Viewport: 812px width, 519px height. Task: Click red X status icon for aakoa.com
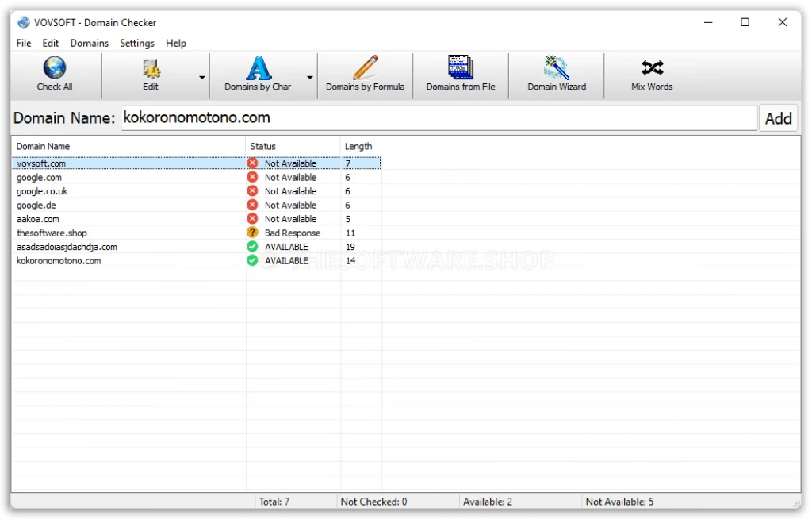point(252,219)
